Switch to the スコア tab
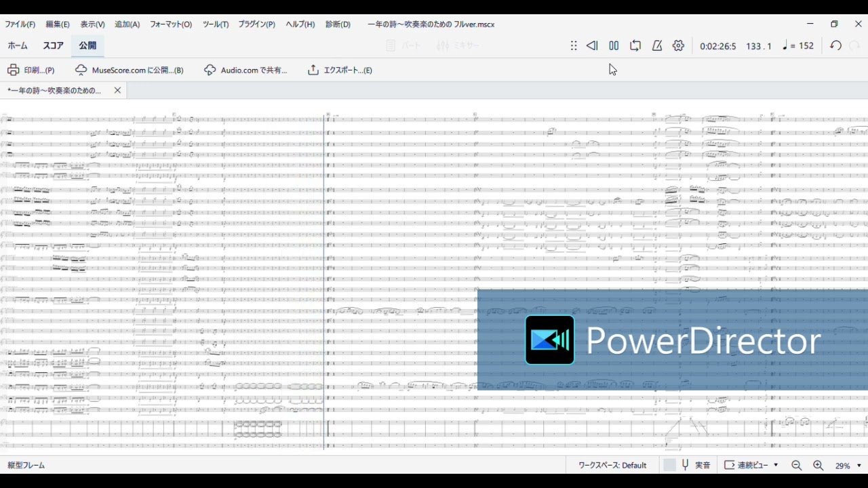Screen dimensions: 868x488 coord(53,46)
